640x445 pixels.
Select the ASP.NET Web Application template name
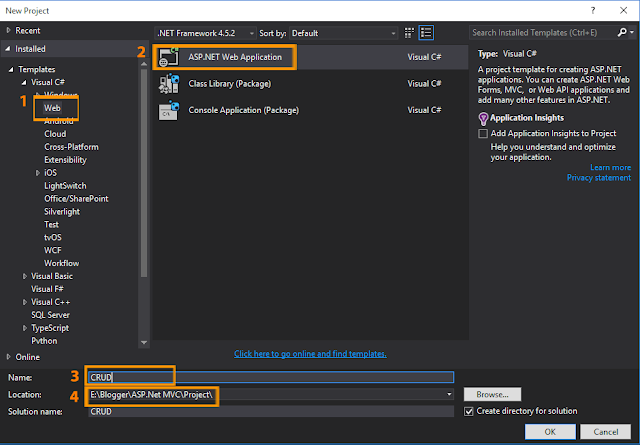(x=235, y=57)
